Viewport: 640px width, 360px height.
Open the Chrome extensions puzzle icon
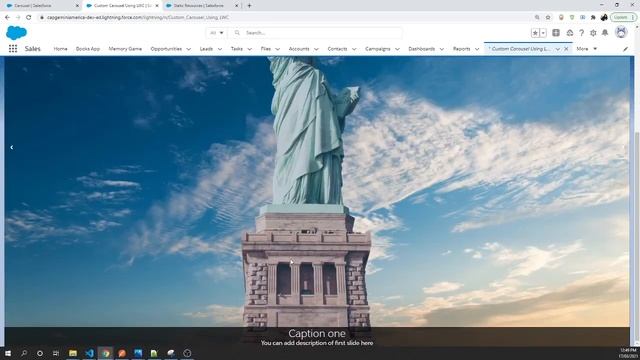(593, 17)
